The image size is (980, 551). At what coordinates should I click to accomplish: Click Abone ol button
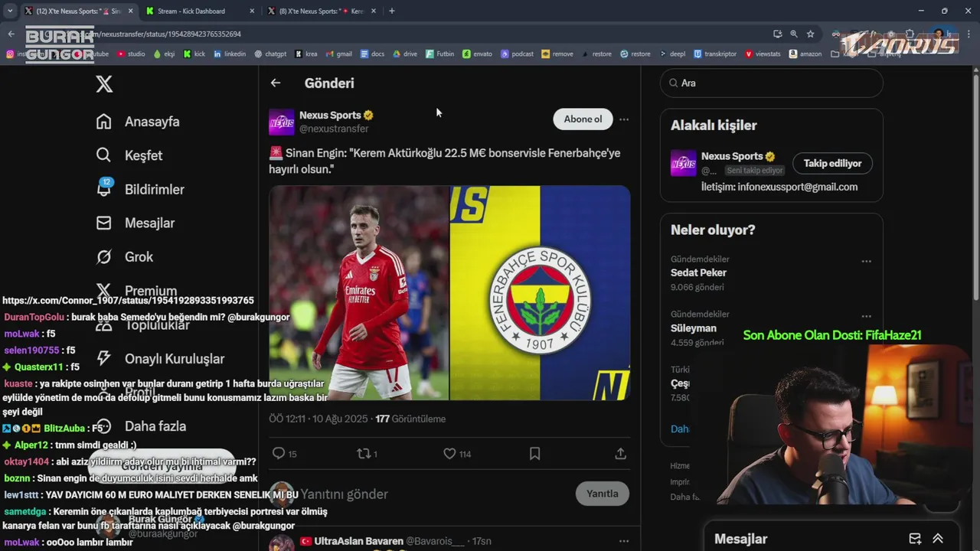[x=583, y=119]
